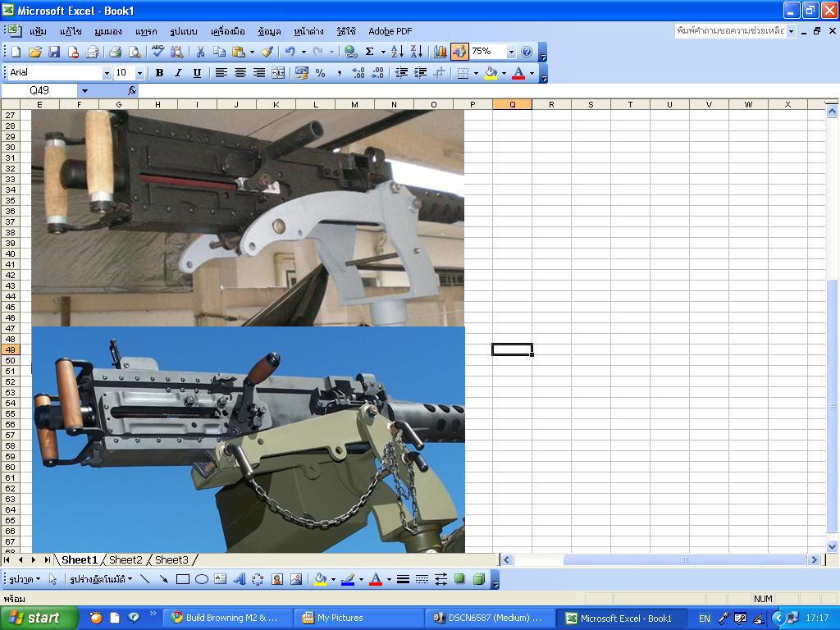Screen dimensions: 840x630
Task: Click Merge and Center icon
Action: pos(278,73)
